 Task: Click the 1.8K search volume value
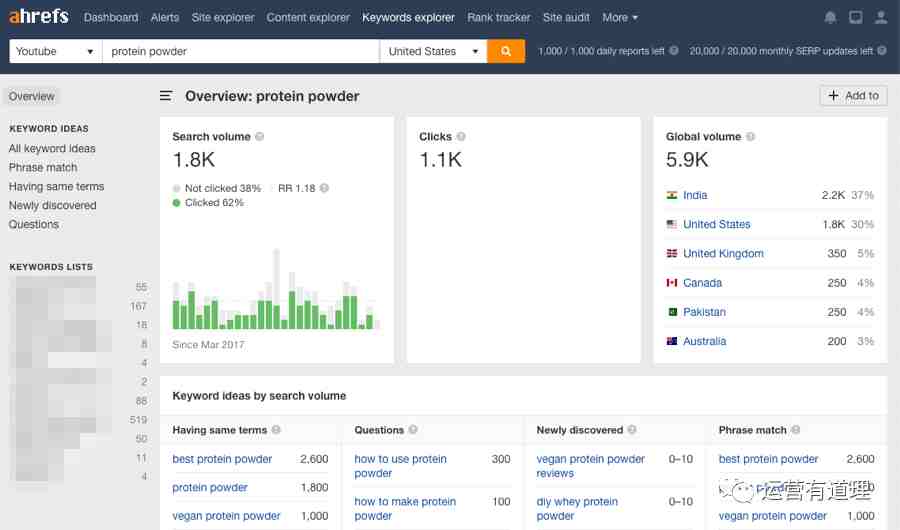194,160
